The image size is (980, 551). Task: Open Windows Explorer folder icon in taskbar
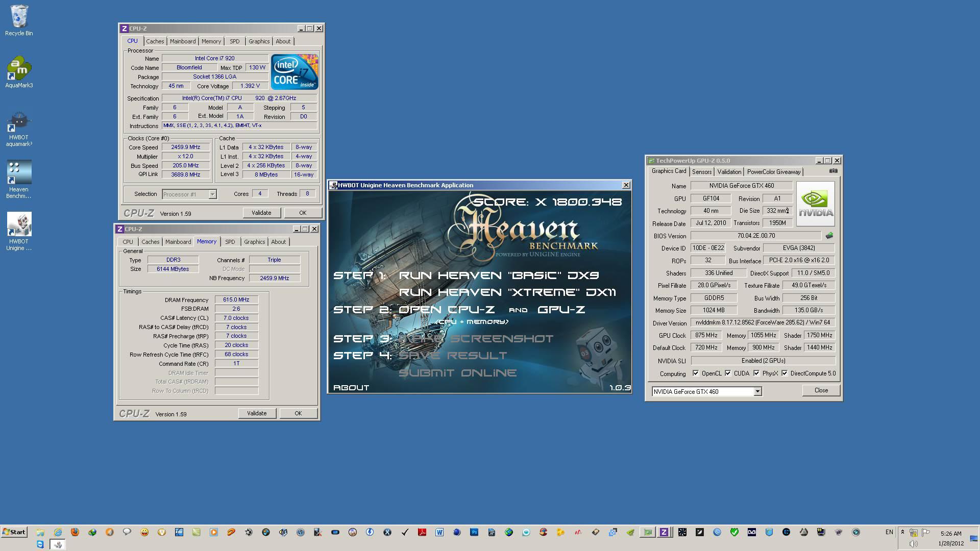(40, 533)
